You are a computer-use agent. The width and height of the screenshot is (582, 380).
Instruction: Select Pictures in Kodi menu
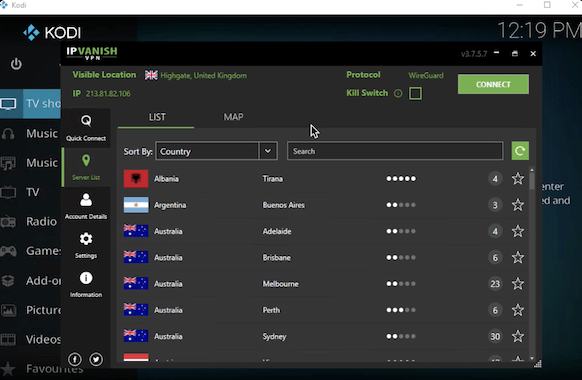(x=30, y=310)
